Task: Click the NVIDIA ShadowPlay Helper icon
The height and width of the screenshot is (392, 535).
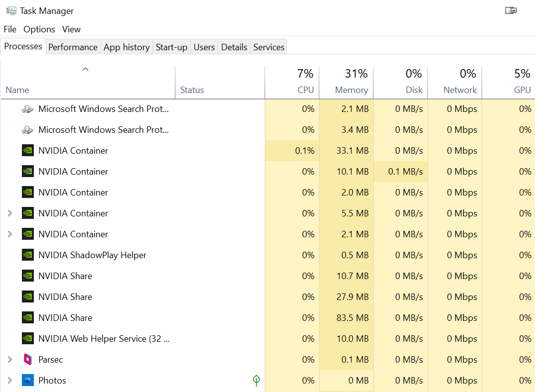Action: [x=28, y=255]
